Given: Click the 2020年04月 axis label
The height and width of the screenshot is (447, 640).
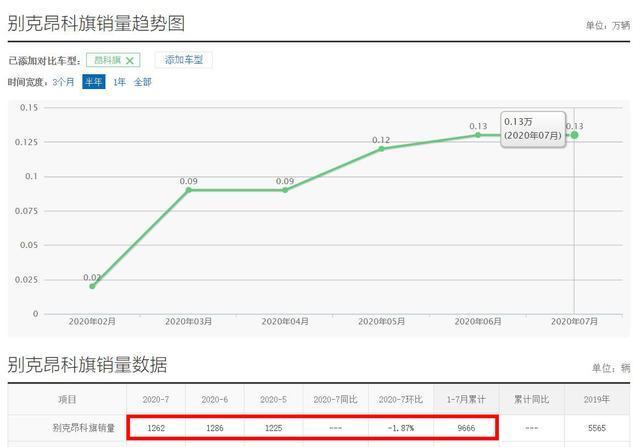Looking at the screenshot, I should [x=285, y=322].
